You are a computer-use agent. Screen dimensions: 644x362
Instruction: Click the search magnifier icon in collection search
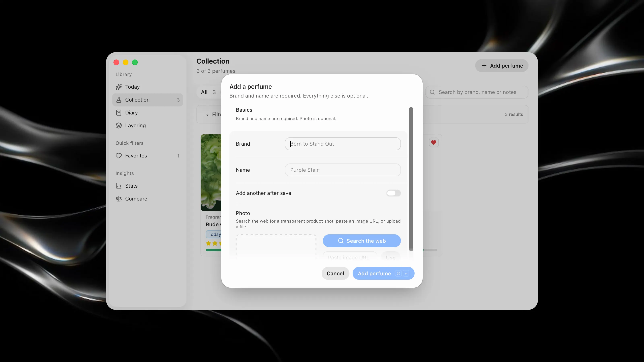[432, 92]
